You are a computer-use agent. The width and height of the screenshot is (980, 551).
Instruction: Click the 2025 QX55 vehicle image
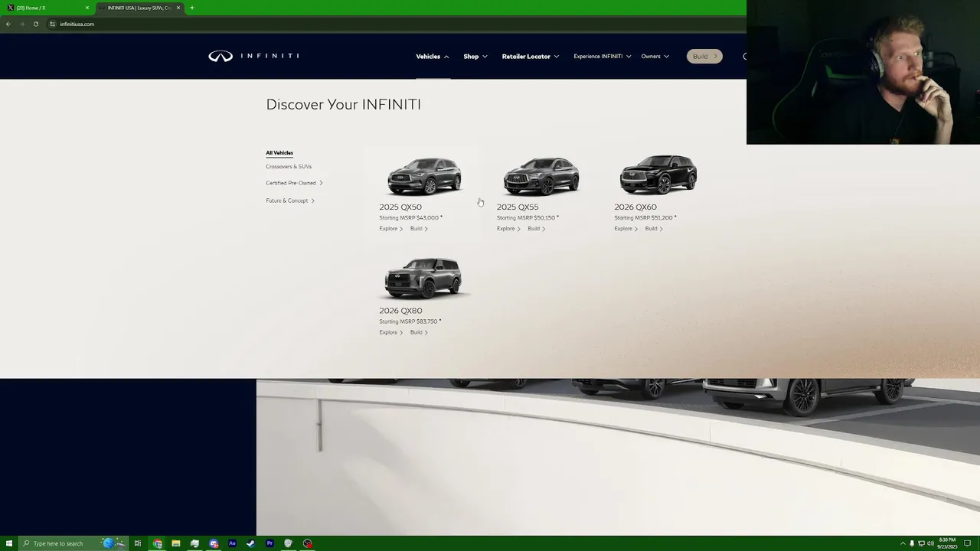click(x=541, y=176)
